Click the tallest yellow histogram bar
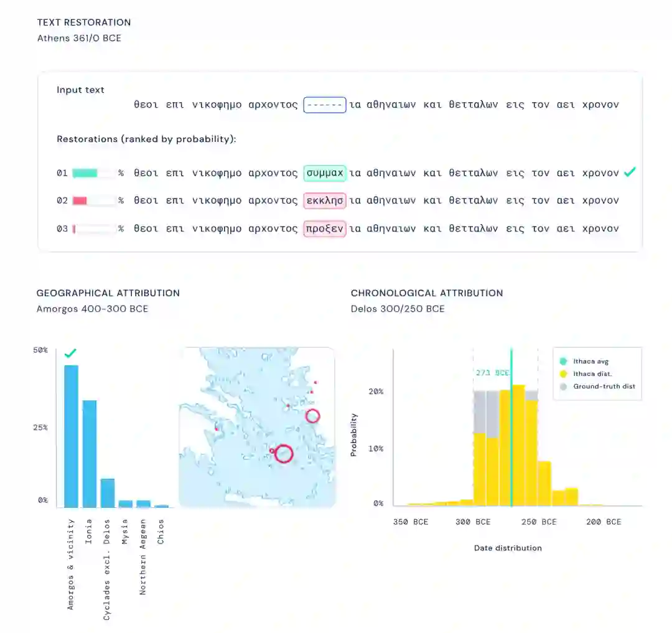Screen dimensions: 672x633 tap(518, 445)
